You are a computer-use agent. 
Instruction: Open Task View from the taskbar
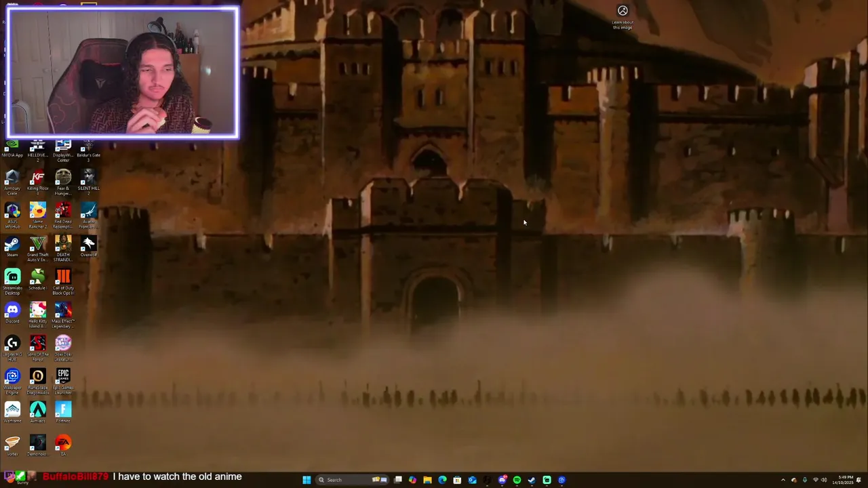[x=398, y=480]
